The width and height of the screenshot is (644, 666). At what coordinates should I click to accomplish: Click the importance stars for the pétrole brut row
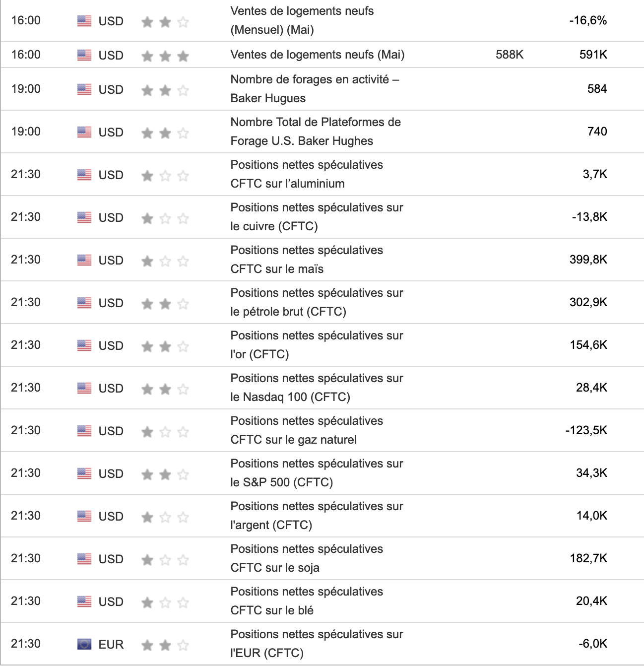tap(165, 304)
